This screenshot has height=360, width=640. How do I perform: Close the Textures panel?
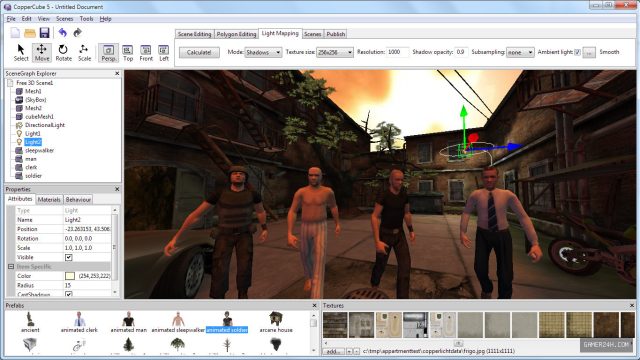pos(632,305)
